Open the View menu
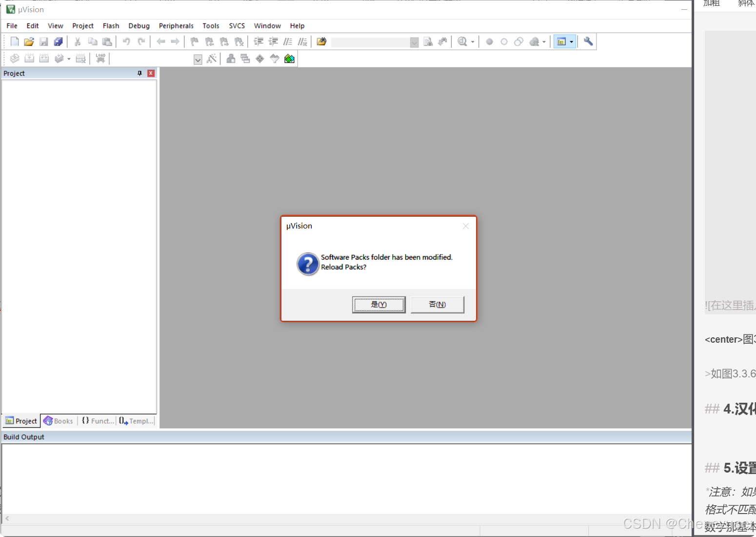The width and height of the screenshot is (756, 537). pos(56,26)
